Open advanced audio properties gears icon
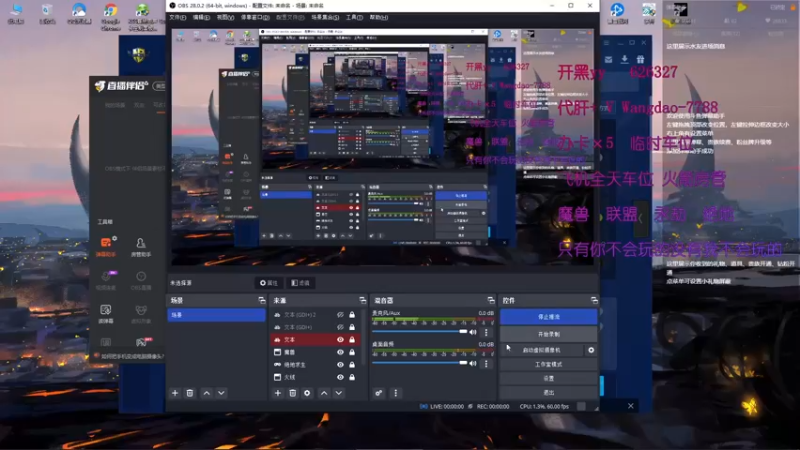Image resolution: width=800 pixels, height=450 pixels. coord(379,393)
